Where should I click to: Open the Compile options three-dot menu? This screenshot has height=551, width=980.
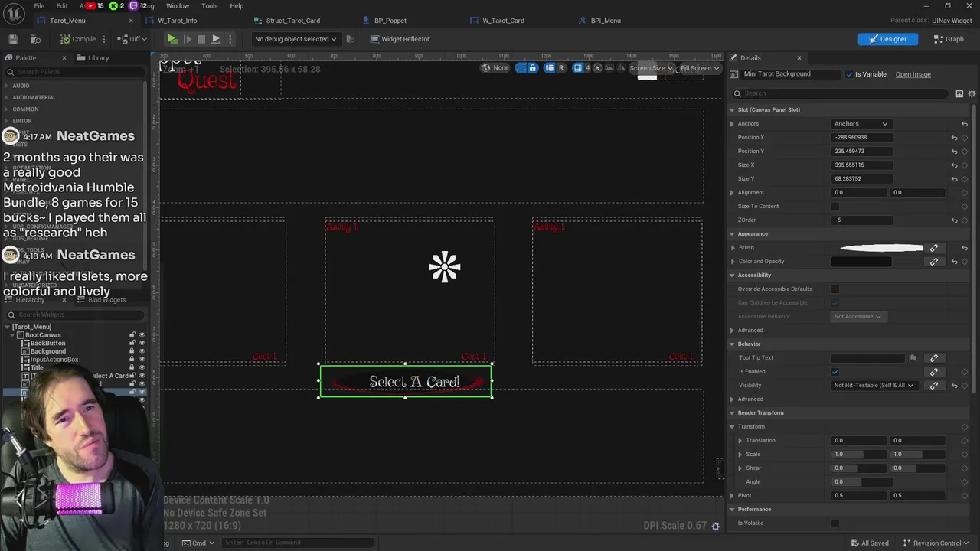[x=105, y=39]
